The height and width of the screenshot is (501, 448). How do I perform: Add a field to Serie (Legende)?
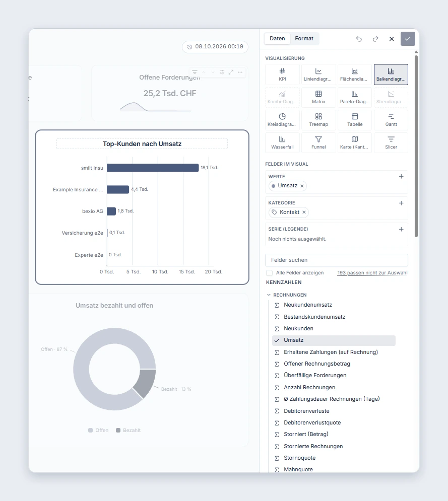401,229
